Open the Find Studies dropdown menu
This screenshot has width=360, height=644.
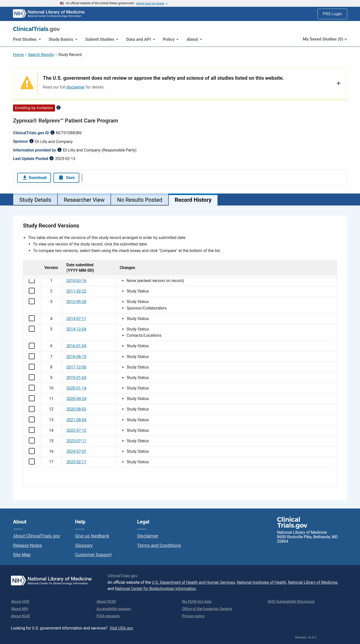[27, 39]
